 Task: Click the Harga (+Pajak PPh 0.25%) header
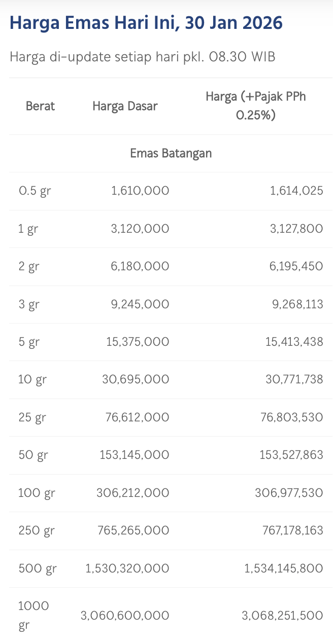(x=256, y=106)
